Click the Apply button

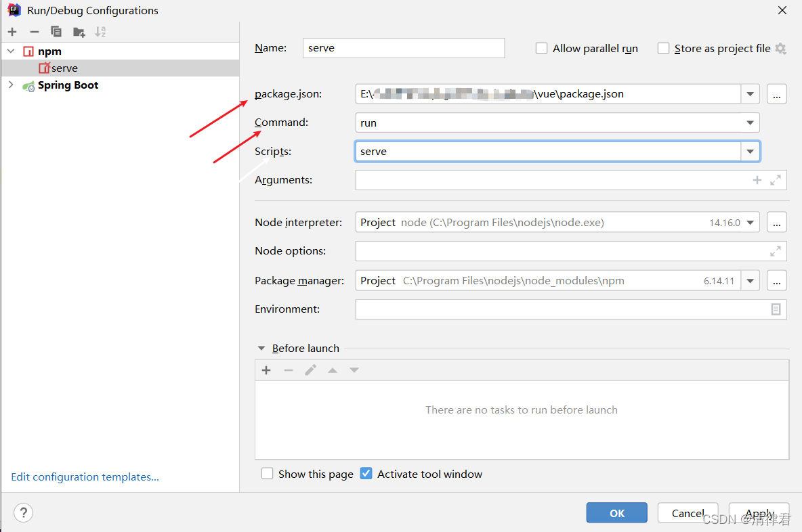(759, 512)
